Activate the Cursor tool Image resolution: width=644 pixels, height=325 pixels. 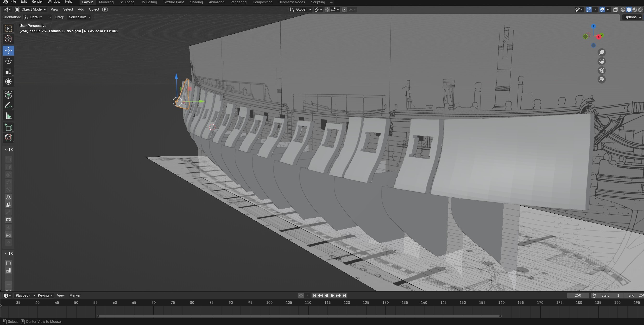point(8,39)
